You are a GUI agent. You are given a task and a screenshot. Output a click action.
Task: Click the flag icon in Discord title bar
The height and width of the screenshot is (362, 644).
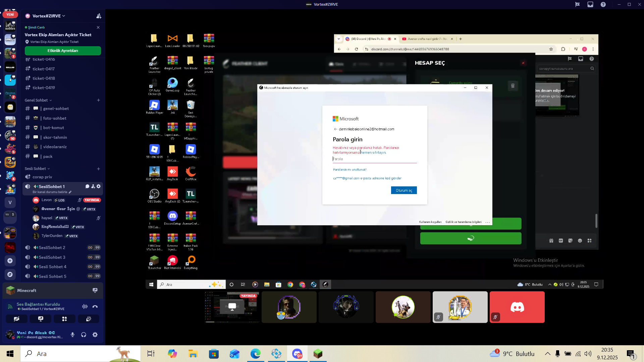click(x=578, y=4)
